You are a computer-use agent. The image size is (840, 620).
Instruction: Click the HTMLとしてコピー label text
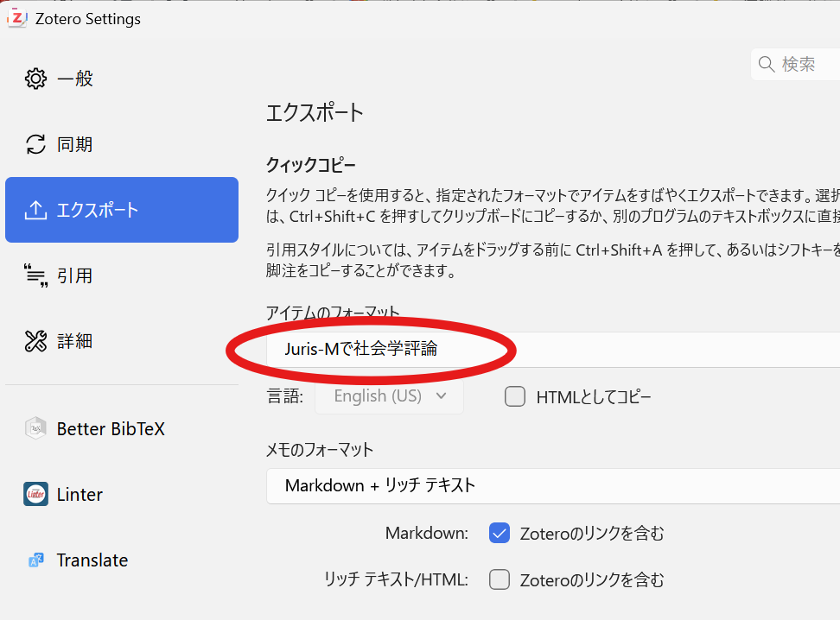tap(594, 397)
